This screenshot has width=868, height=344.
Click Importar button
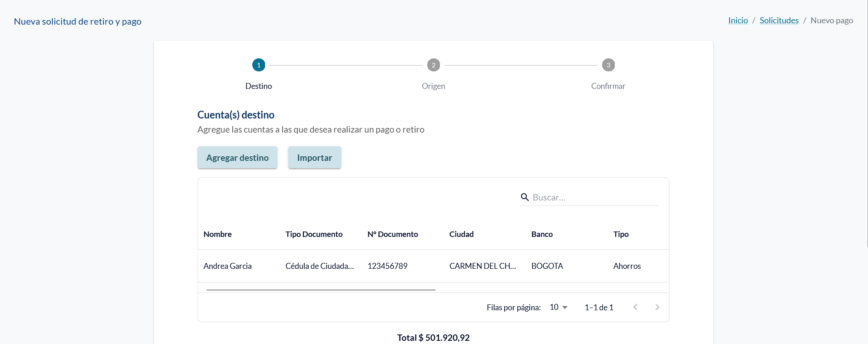click(x=315, y=158)
